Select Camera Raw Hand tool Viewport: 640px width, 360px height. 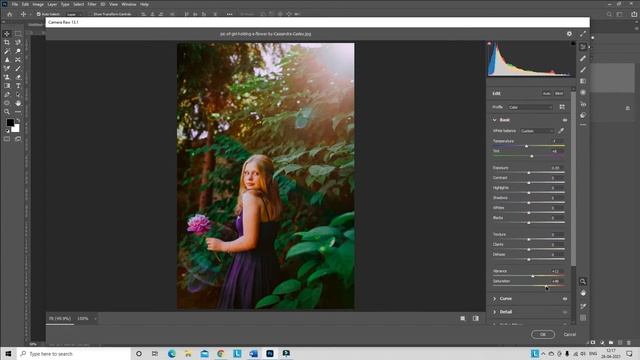pyautogui.click(x=583, y=293)
